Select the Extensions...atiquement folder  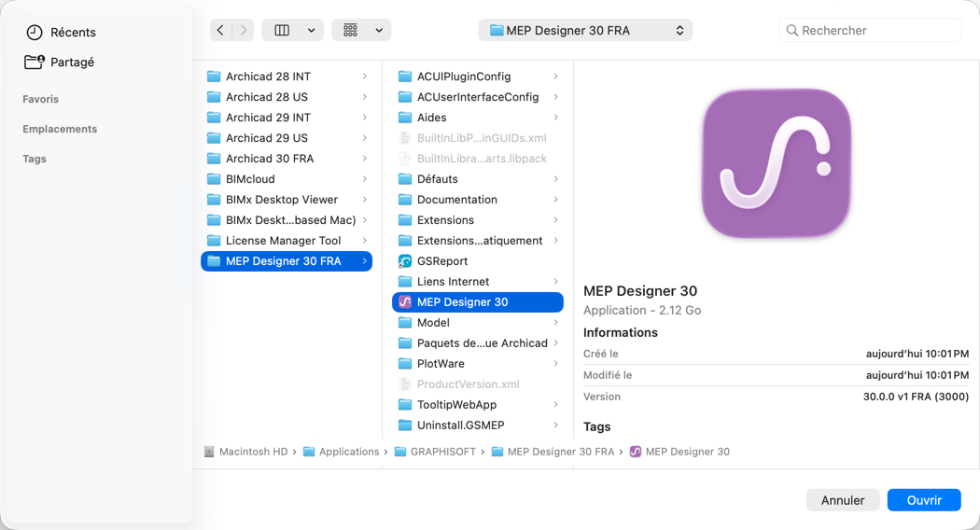pos(478,241)
